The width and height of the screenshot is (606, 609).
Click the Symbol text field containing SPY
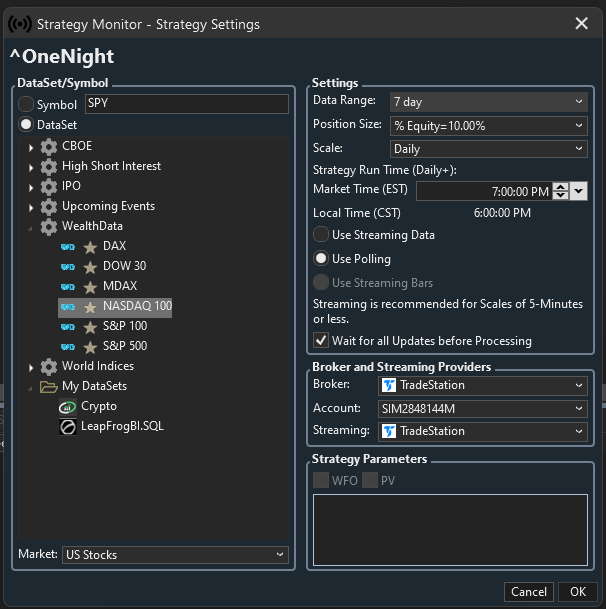186,104
